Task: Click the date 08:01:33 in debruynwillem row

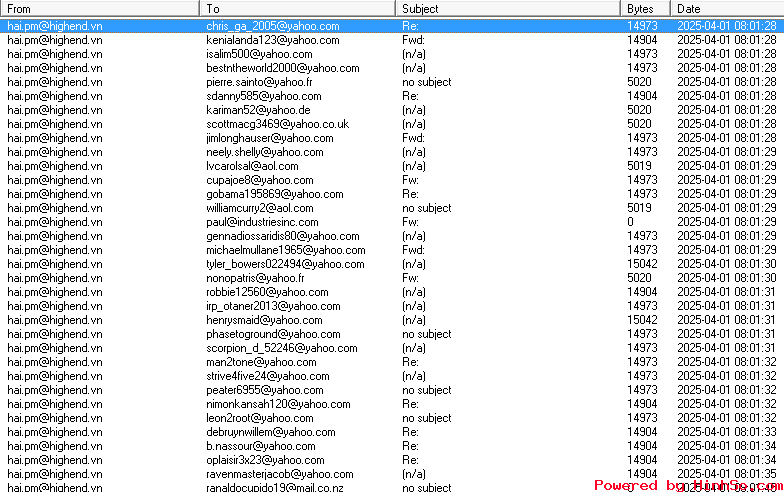Action: coord(726,432)
